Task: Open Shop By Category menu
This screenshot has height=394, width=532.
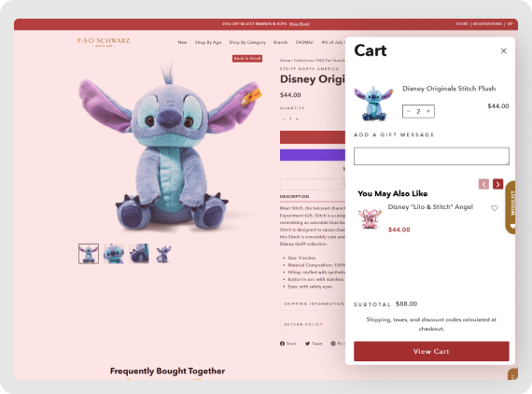Action: (247, 42)
